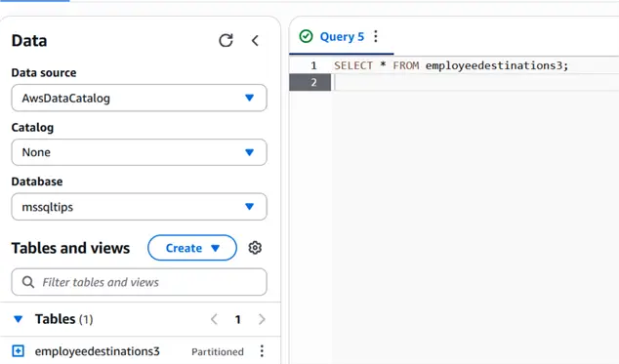The width and height of the screenshot is (619, 364).
Task: Expand employeedestinations3 table columns
Action: [x=19, y=350]
